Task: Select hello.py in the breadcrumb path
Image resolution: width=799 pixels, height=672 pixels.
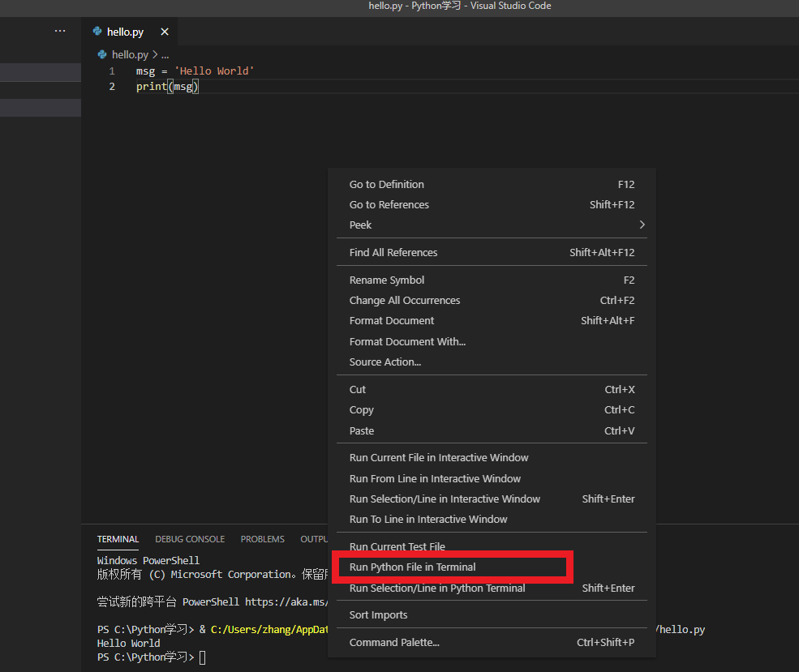Action: 130,54
